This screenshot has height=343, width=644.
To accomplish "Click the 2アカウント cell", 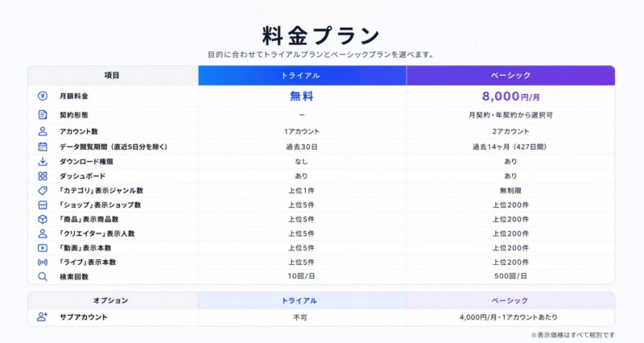I will pyautogui.click(x=510, y=131).
